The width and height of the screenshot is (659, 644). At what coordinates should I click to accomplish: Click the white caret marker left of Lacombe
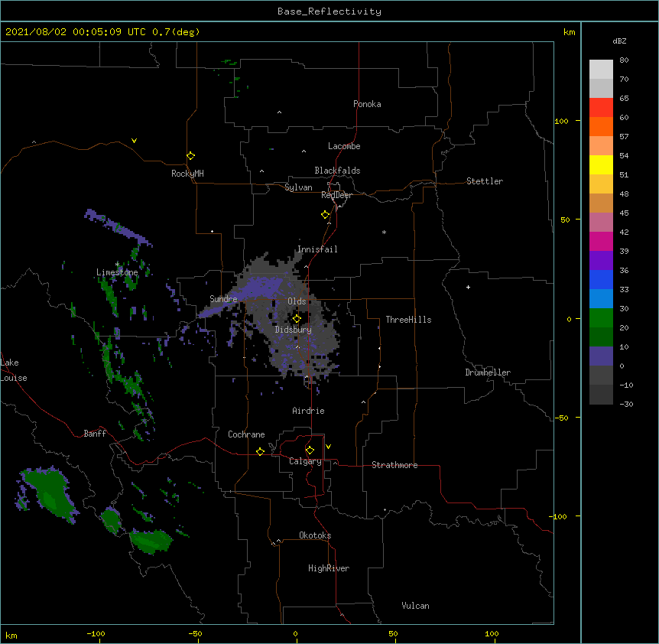click(x=304, y=151)
